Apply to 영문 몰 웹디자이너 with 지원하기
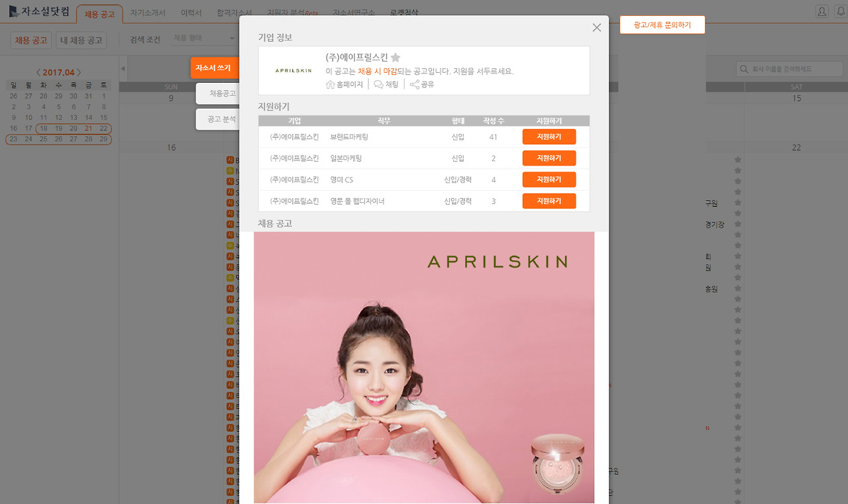The height and width of the screenshot is (504, 848). (549, 201)
